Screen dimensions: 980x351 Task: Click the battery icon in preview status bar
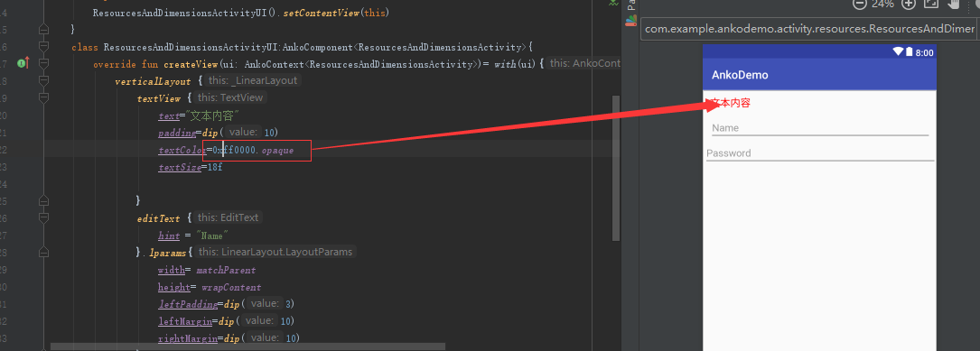tap(910, 52)
